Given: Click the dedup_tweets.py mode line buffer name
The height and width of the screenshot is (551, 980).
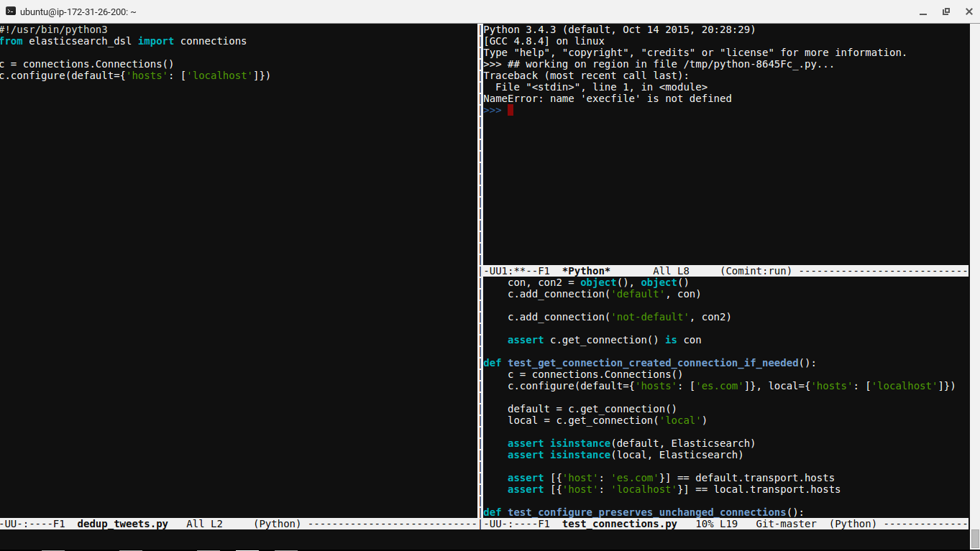Looking at the screenshot, I should 122,524.
